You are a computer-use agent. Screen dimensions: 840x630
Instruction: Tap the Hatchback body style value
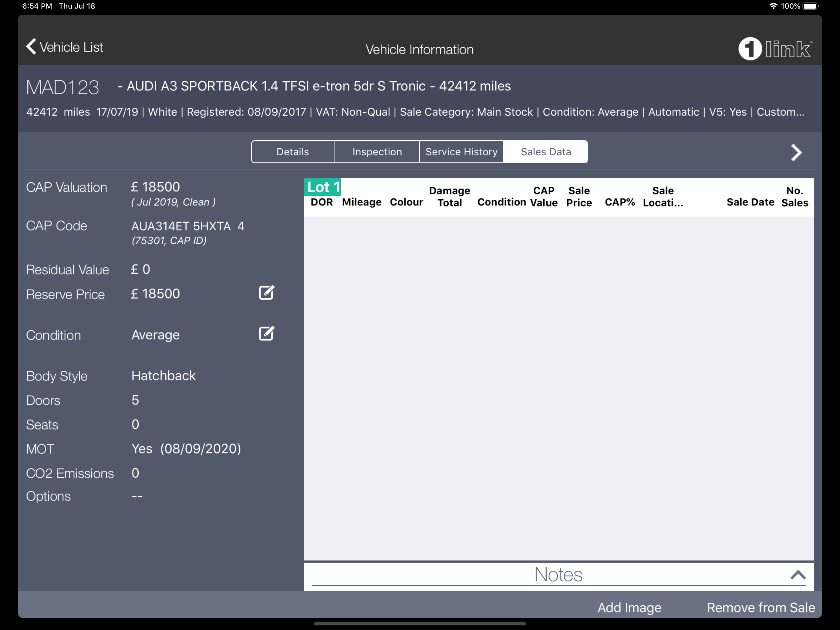[163, 376]
